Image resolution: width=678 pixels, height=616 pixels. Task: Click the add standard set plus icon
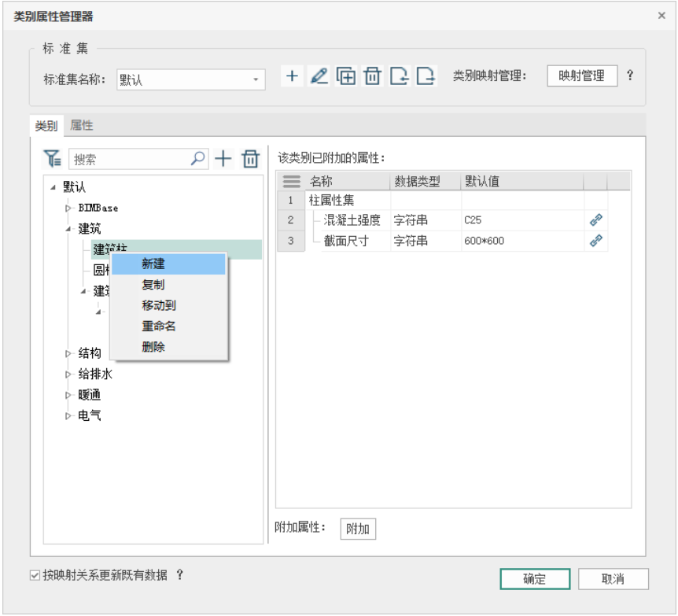click(x=292, y=76)
